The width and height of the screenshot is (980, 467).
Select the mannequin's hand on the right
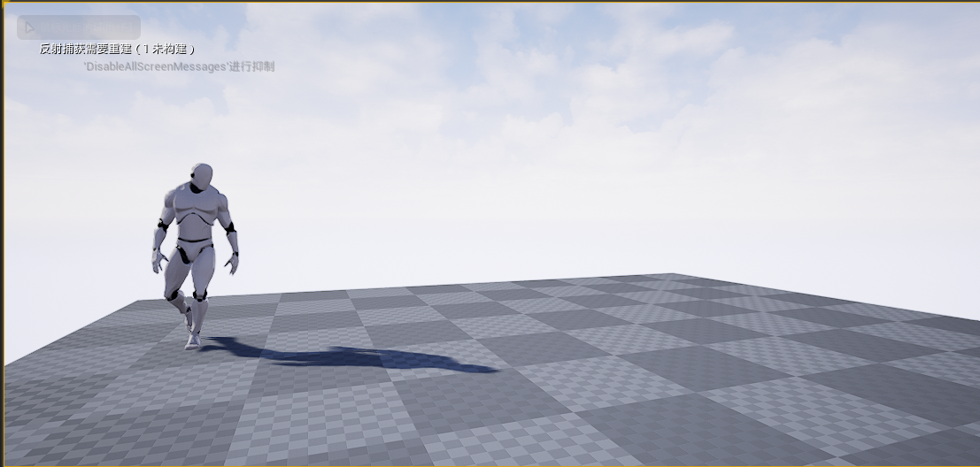[x=232, y=263]
